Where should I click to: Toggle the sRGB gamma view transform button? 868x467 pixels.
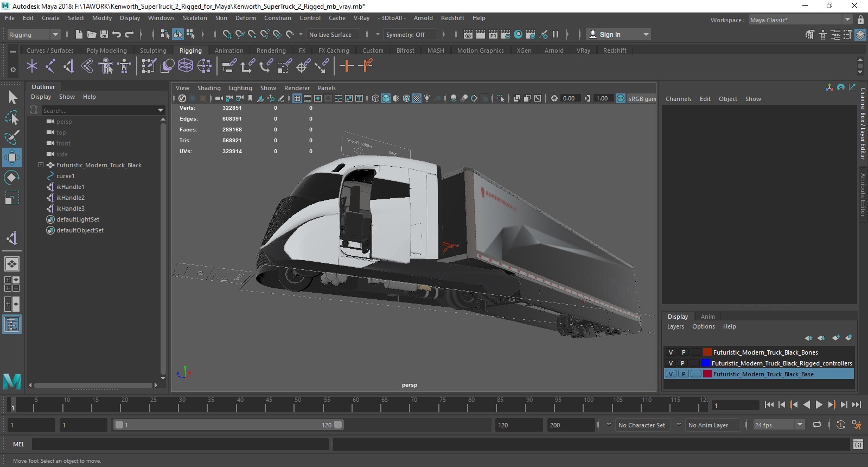[x=621, y=98]
